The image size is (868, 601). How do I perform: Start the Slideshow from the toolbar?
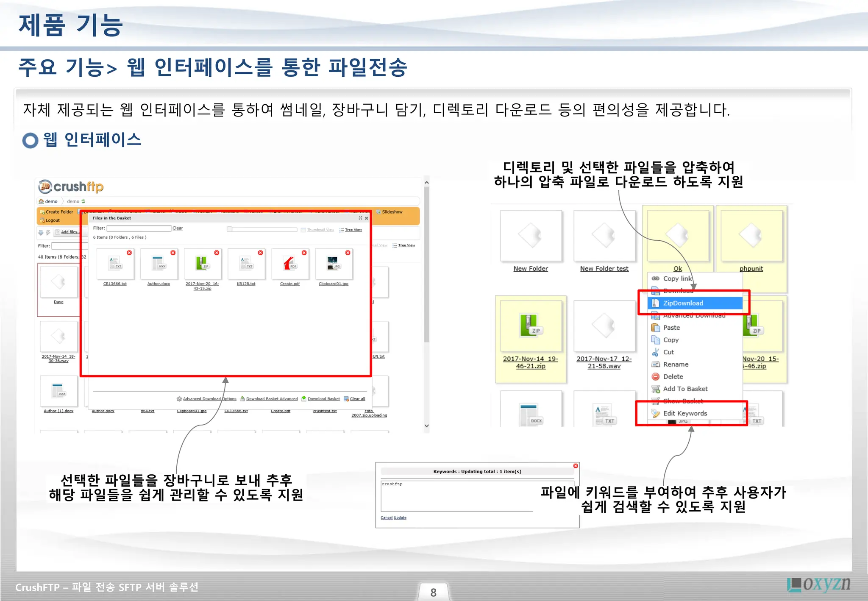(389, 212)
